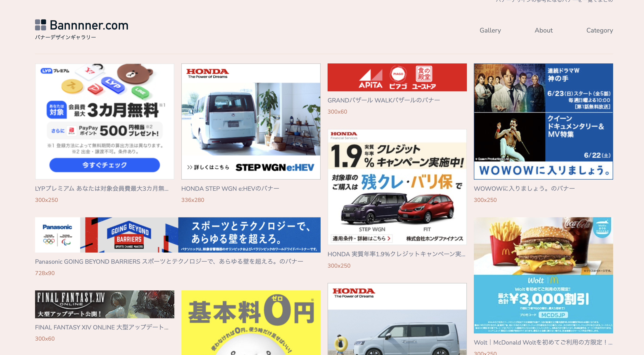Open the Category menu item
644x355 pixels.
[599, 30]
